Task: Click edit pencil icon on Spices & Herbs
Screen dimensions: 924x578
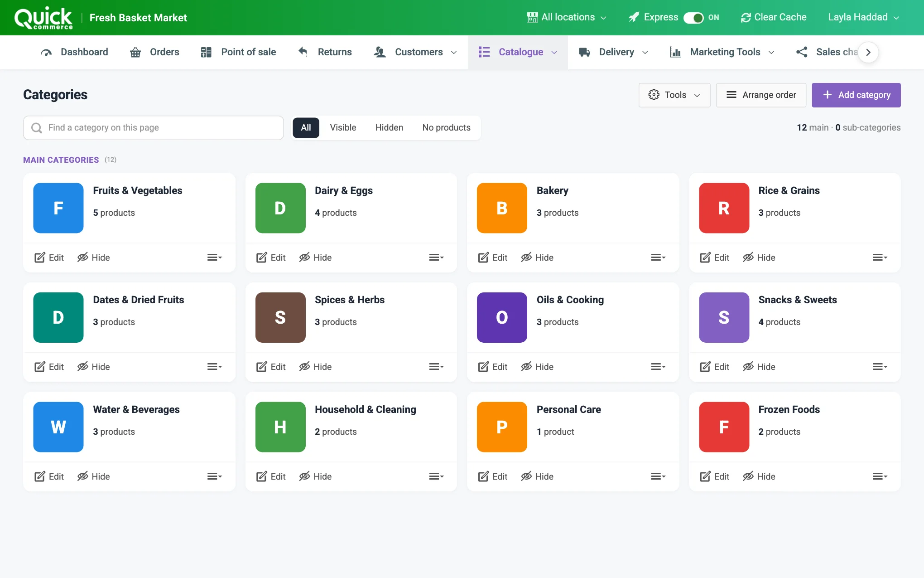Action: [x=261, y=367]
